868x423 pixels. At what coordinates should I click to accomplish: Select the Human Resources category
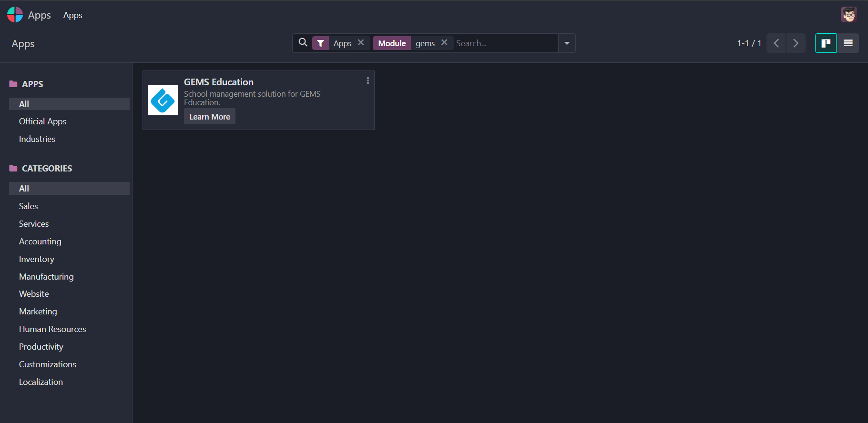[52, 329]
